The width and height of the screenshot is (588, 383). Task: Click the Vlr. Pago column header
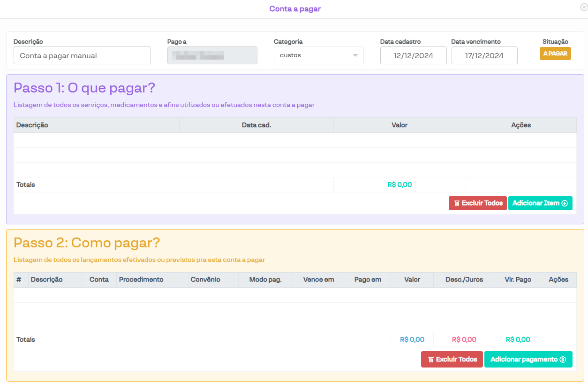pyautogui.click(x=518, y=280)
